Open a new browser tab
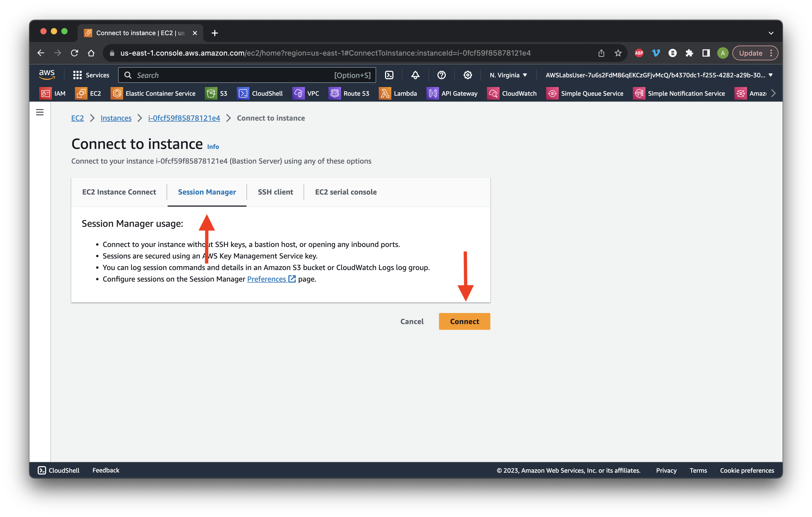This screenshot has height=517, width=812. [215, 33]
